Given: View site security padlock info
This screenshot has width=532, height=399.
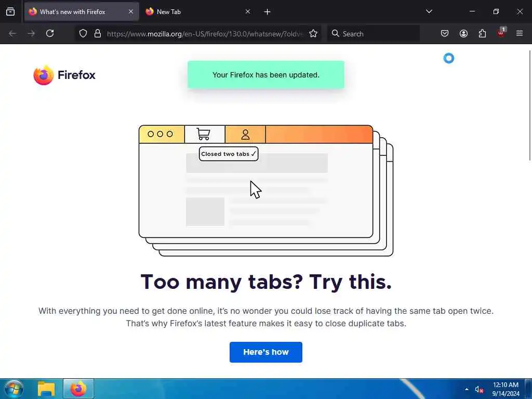Looking at the screenshot, I should (98, 33).
